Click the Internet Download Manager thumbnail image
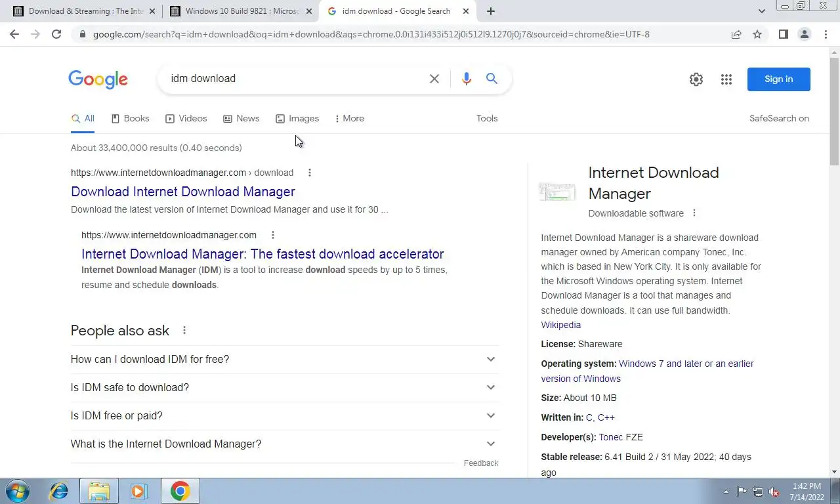The image size is (840, 504). pyautogui.click(x=557, y=191)
